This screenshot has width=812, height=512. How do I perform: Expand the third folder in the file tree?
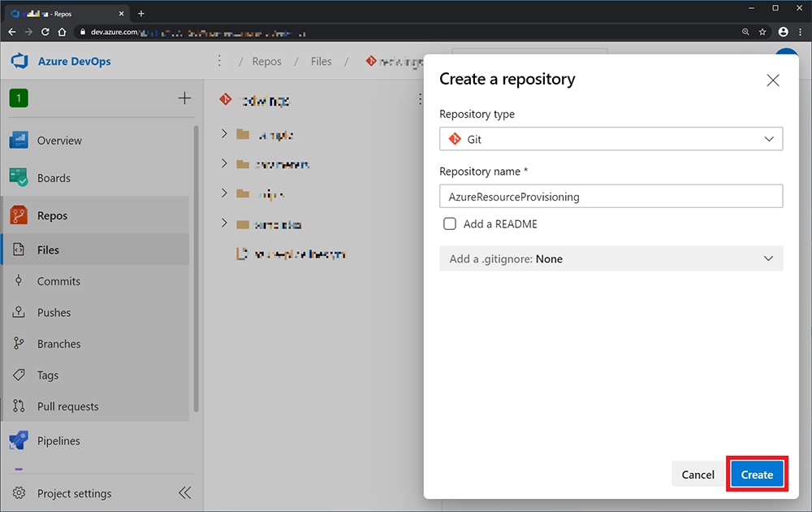coord(224,193)
